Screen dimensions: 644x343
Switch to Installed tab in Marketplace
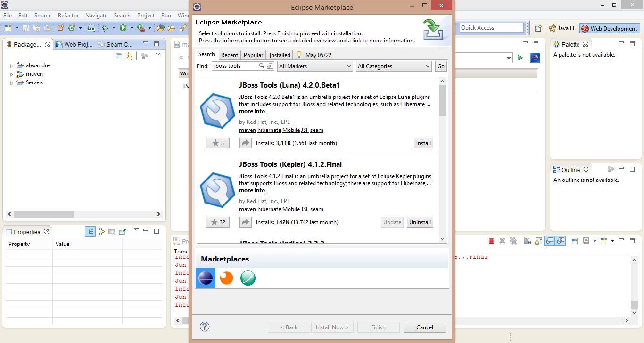tap(280, 55)
